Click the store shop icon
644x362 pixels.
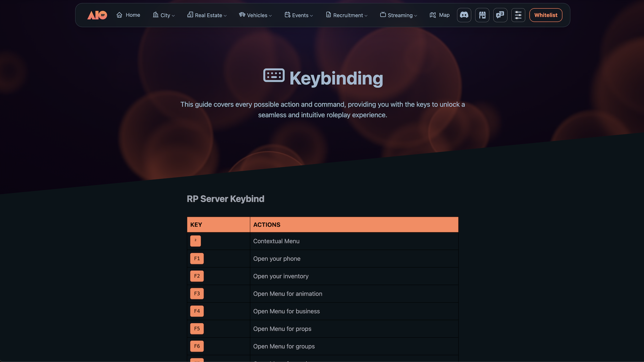point(482,15)
